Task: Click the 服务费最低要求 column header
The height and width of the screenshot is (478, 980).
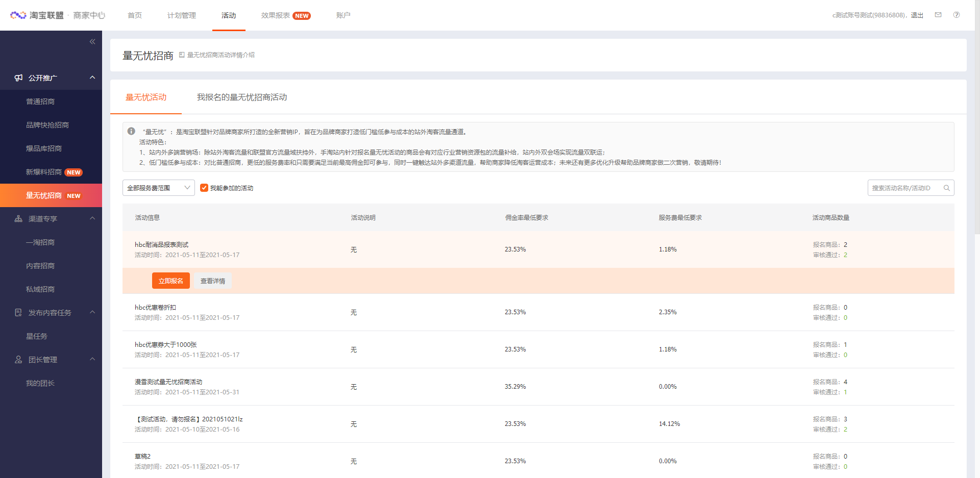Action: (680, 217)
